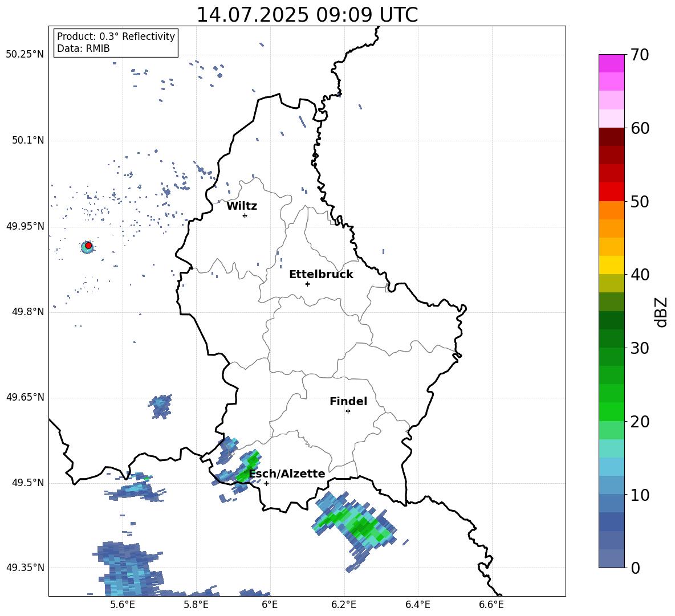The image size is (675, 616).
Task: Click the 50.1°N latitude label
Action: point(27,140)
